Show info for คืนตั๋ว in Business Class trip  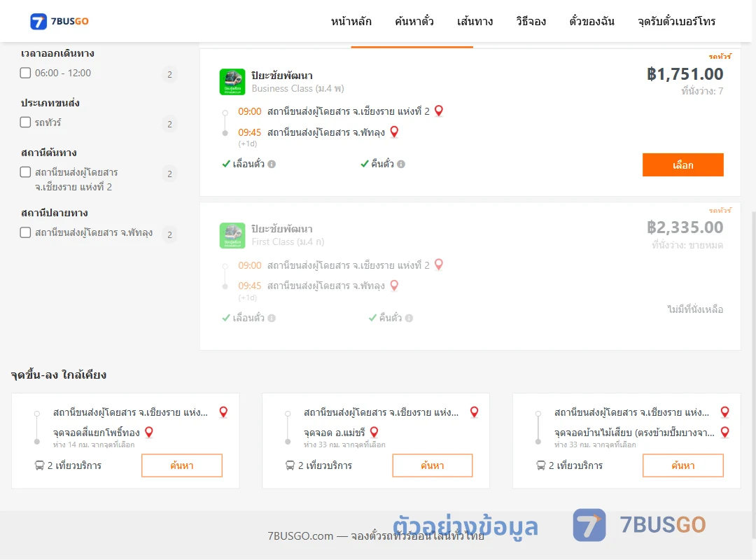pos(401,164)
